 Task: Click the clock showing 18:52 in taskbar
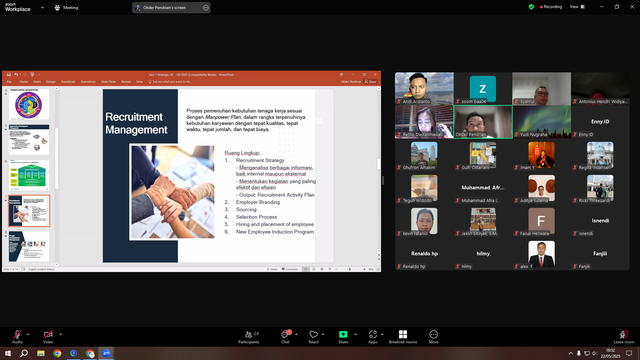point(611,353)
